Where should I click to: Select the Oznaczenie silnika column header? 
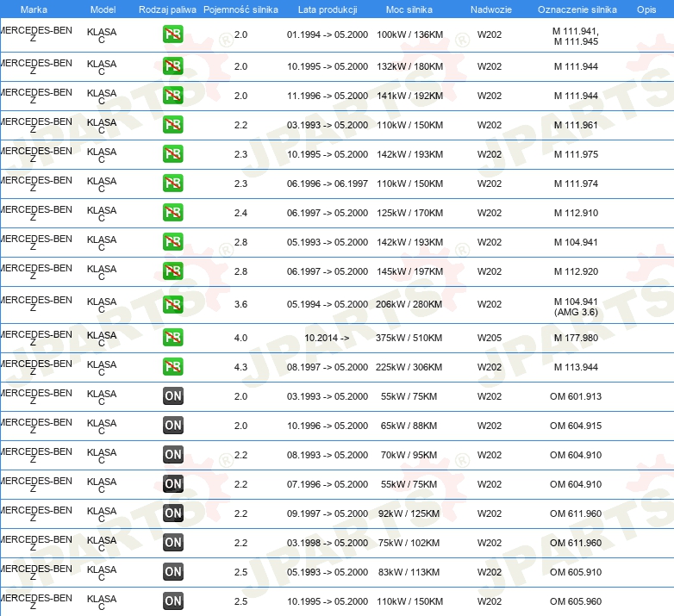pos(576,9)
